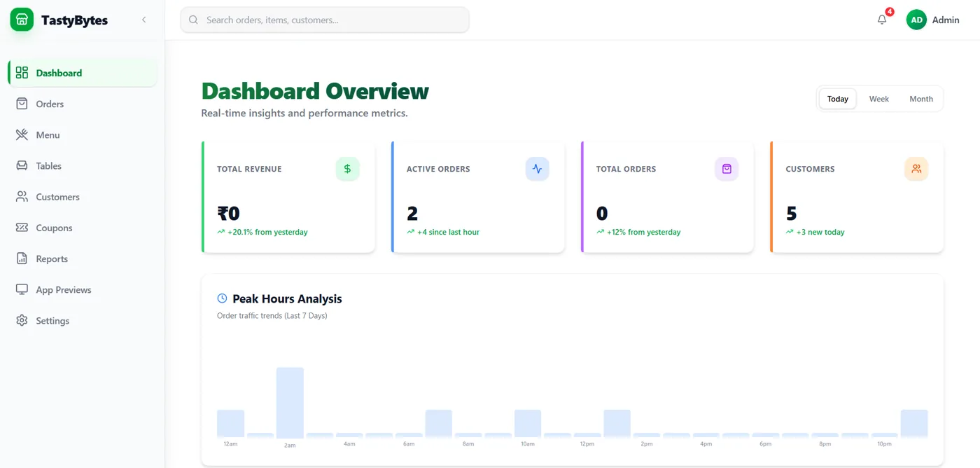Click the 'Real-time insights and performance metrics.' subtitle
Screen dimensions: 980x468
(x=304, y=113)
